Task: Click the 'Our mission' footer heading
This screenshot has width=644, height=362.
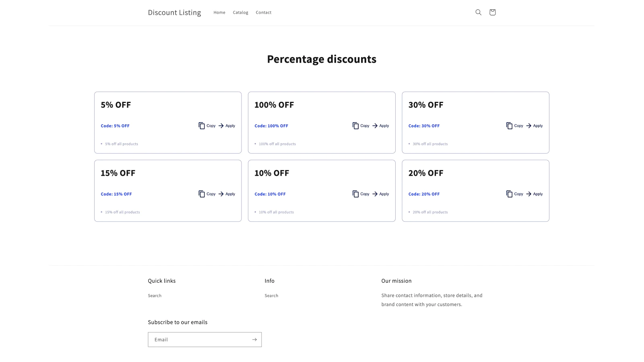Action: pyautogui.click(x=396, y=281)
